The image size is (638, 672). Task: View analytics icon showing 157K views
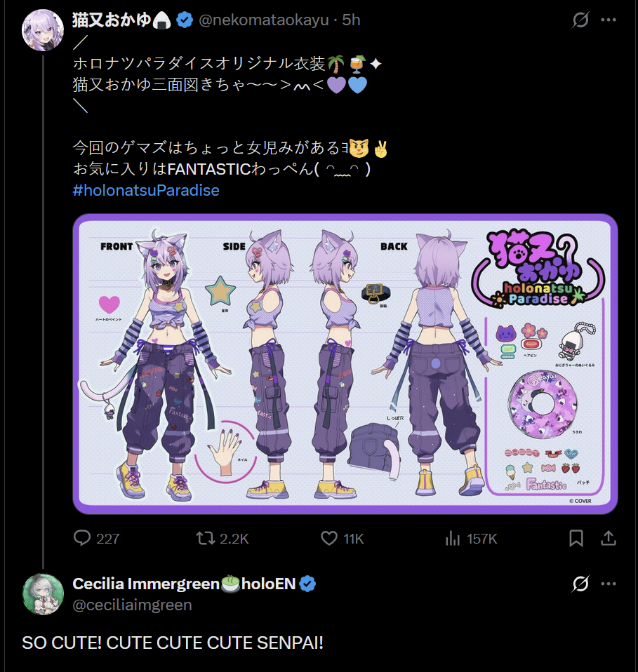point(471,538)
